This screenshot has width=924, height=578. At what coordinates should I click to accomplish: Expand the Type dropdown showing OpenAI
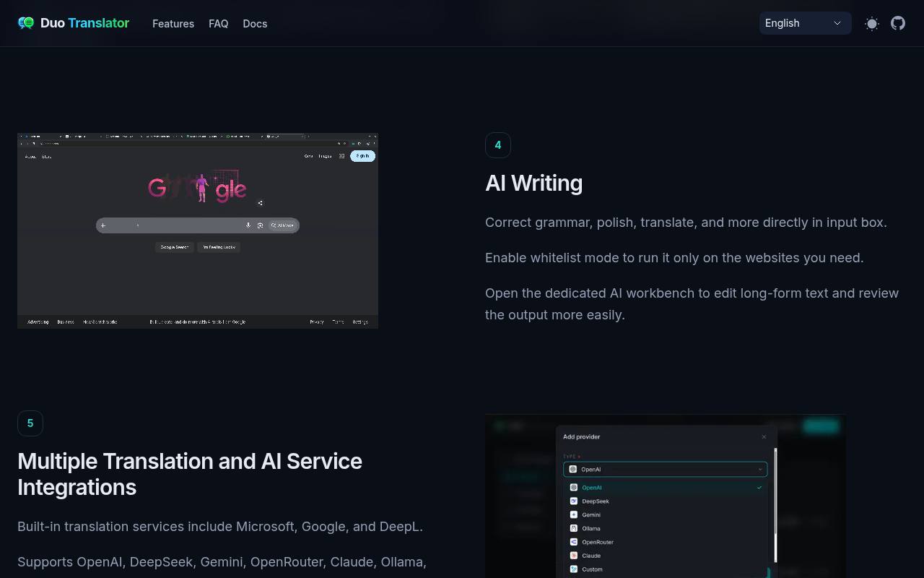coord(665,470)
